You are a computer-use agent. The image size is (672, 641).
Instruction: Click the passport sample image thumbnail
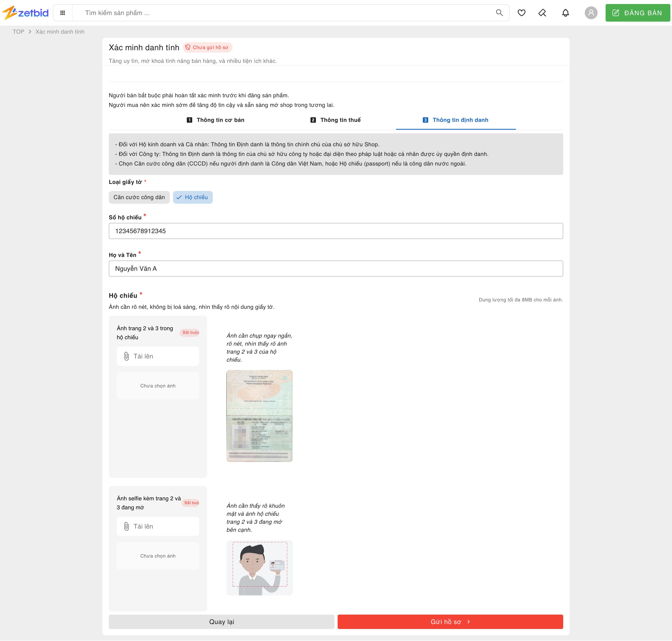pos(260,416)
